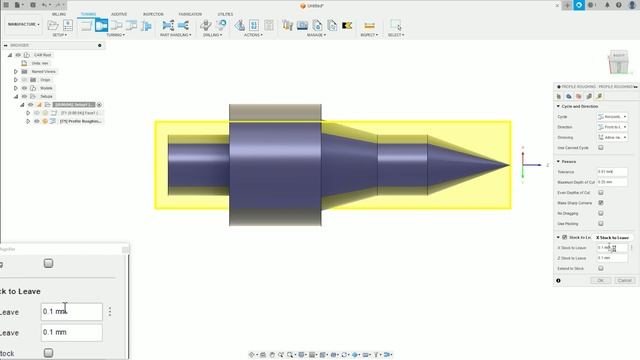Click the Maximum Depth of Cut field

[612, 182]
